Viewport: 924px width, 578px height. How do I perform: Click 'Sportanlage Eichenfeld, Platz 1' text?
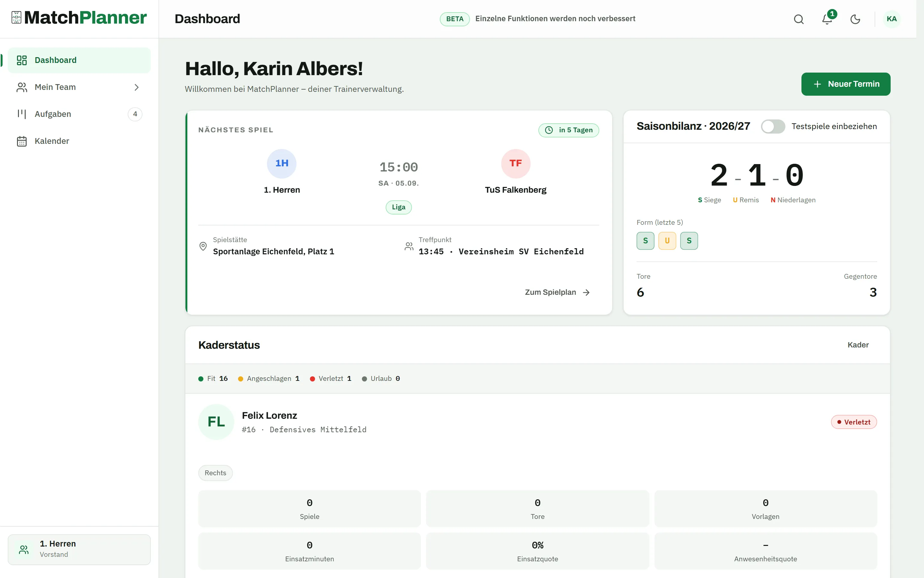click(x=273, y=251)
